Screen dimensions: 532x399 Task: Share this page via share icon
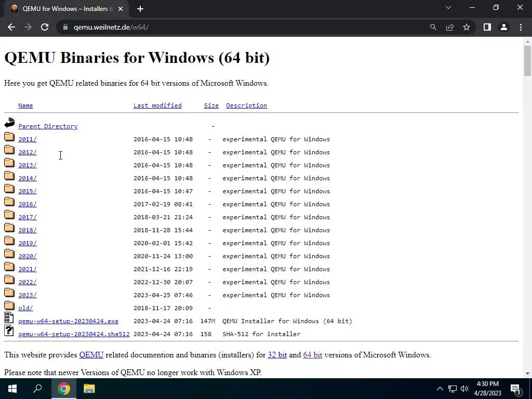tap(450, 27)
